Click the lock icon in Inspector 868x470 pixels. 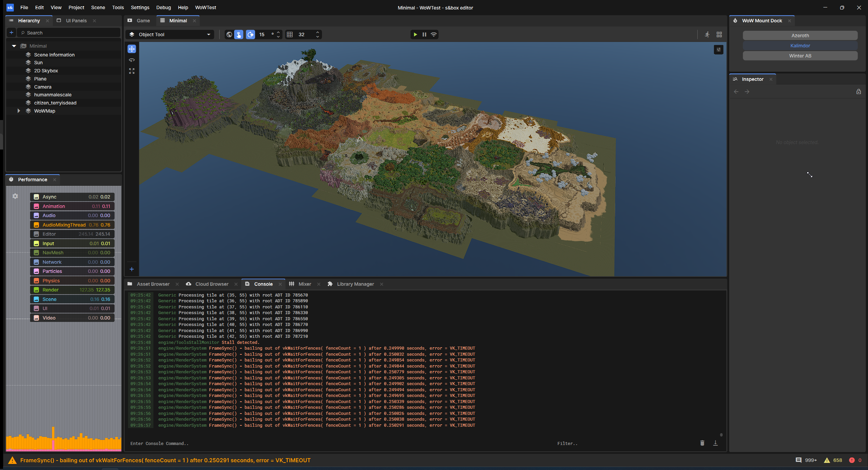pos(859,92)
